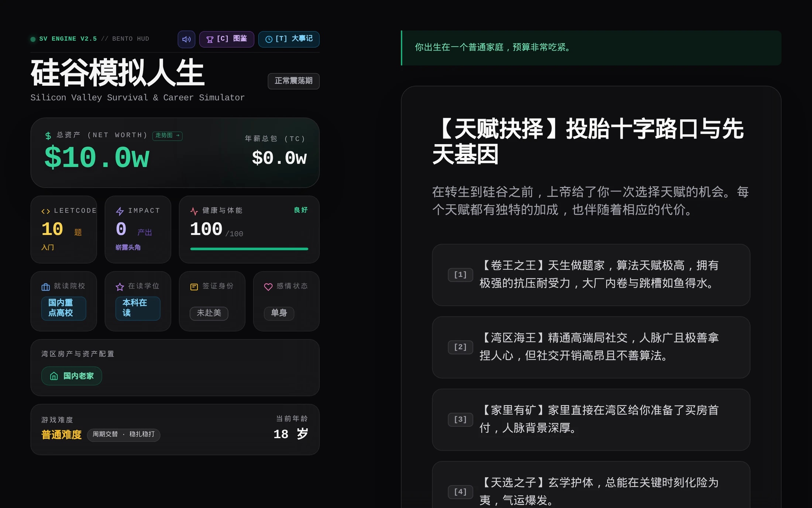Select the 国内老家 property chip

(x=72, y=376)
